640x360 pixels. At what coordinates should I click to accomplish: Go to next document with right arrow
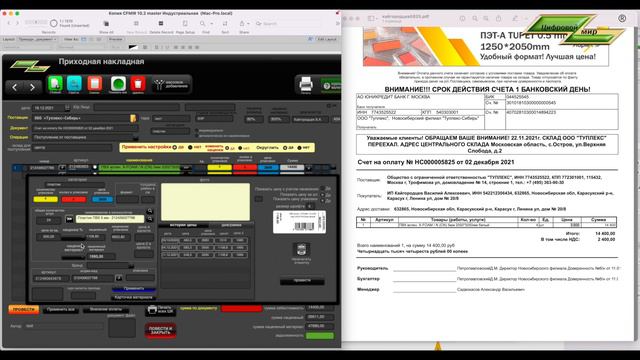(x=32, y=87)
